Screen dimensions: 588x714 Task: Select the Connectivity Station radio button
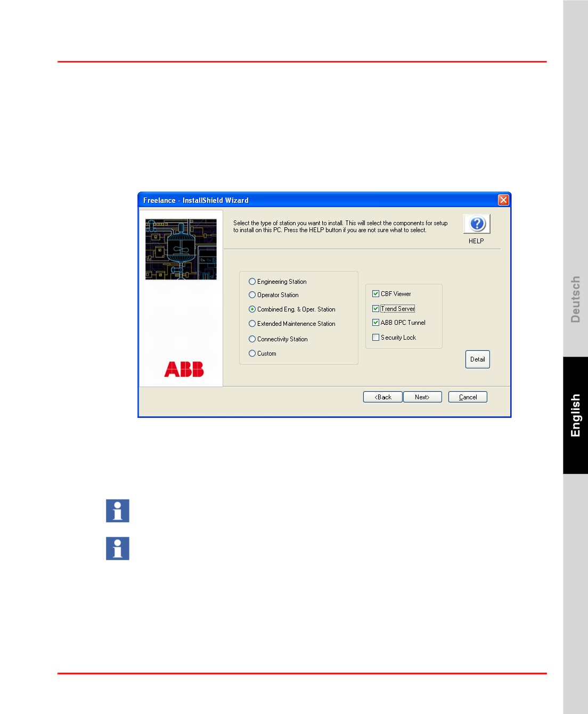pos(252,339)
